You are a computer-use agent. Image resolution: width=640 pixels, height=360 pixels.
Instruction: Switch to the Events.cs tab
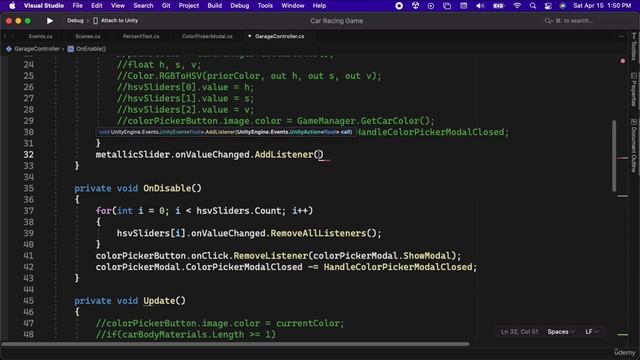(40, 36)
